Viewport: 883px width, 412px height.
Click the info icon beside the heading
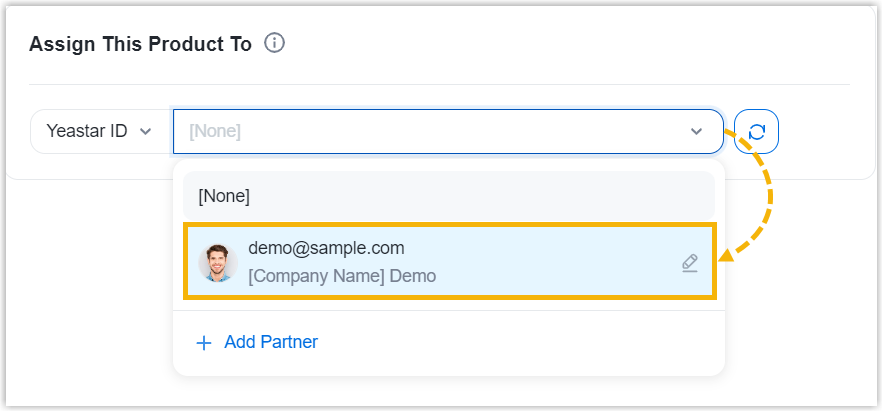[x=275, y=44]
